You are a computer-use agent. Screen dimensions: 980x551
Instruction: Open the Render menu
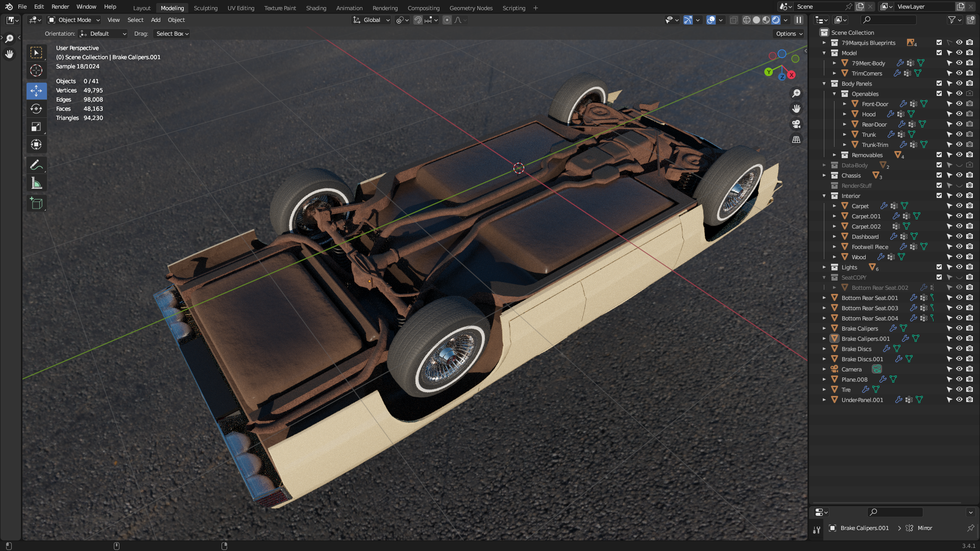[60, 7]
